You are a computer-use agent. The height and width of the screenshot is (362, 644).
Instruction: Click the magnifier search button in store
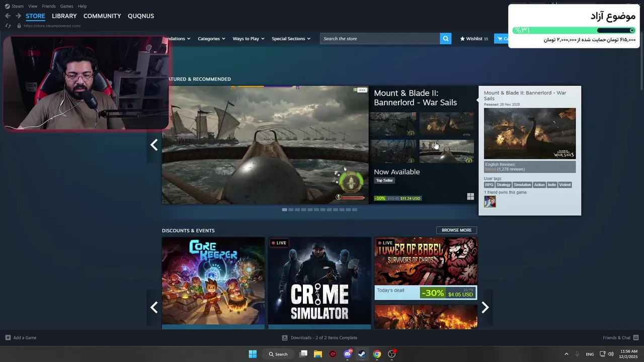click(445, 39)
